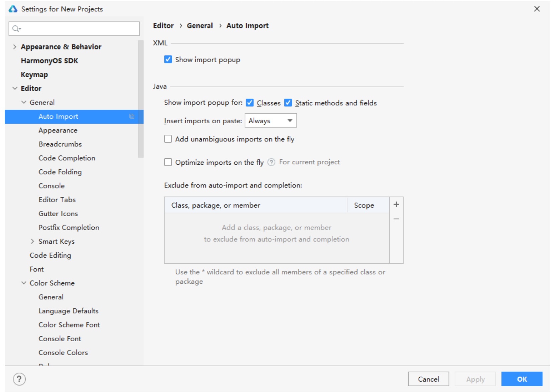The image size is (555, 392).
Task: Open Color Scheme Font settings
Action: coord(69,325)
